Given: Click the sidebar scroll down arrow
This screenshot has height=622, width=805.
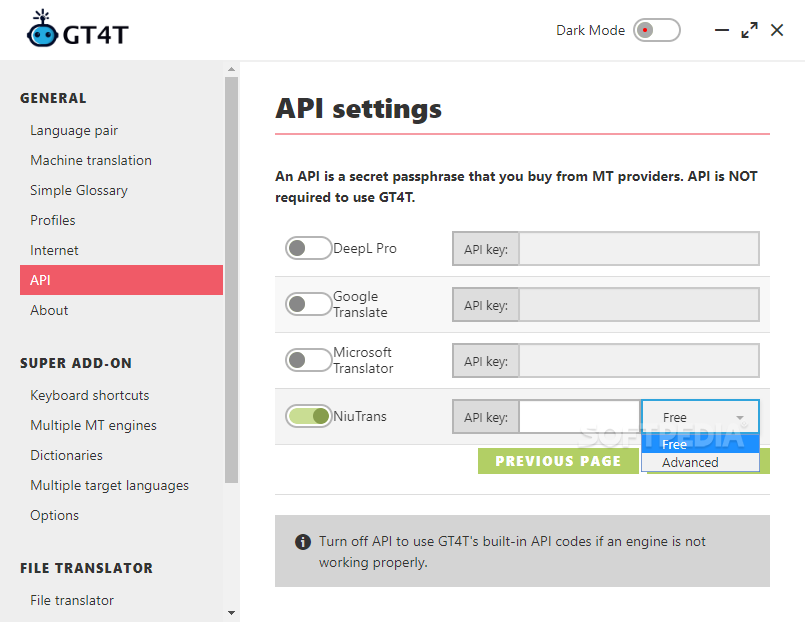Looking at the screenshot, I should (232, 613).
